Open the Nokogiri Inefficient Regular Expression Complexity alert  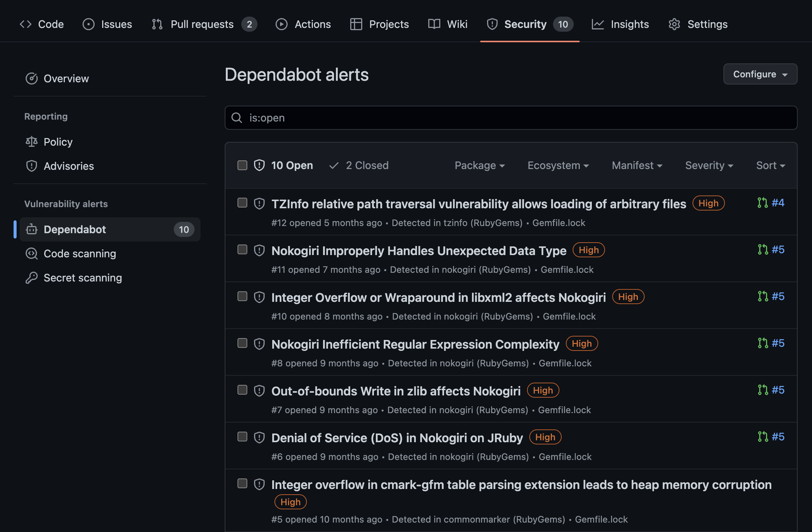pos(415,344)
